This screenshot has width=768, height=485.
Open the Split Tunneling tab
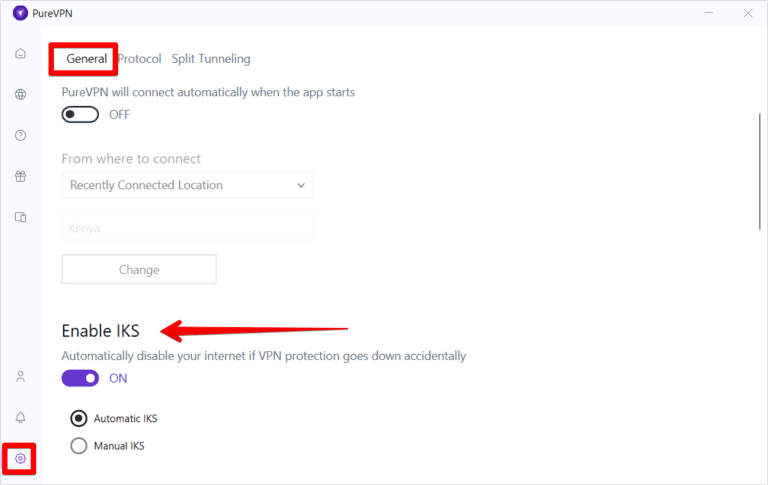click(x=211, y=59)
